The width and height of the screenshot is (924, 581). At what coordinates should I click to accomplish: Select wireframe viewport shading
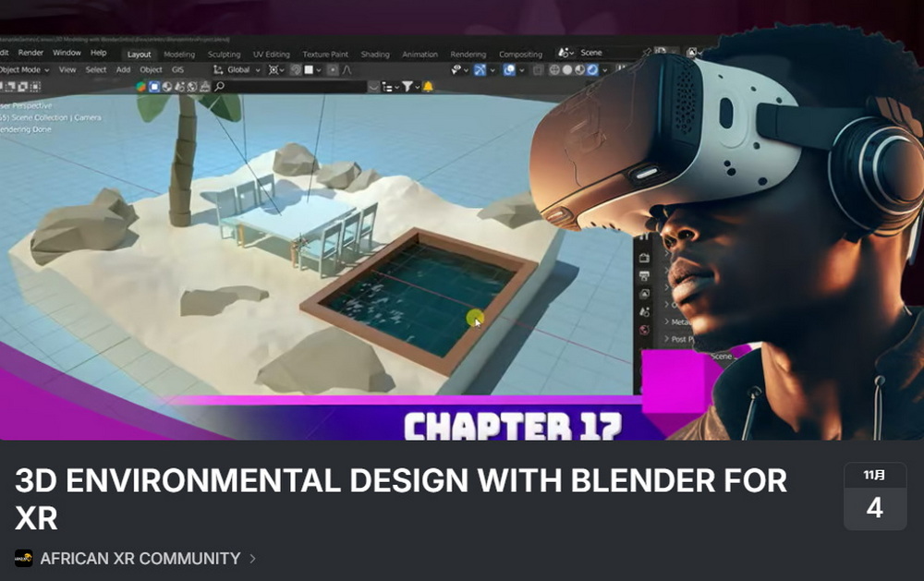[x=554, y=70]
